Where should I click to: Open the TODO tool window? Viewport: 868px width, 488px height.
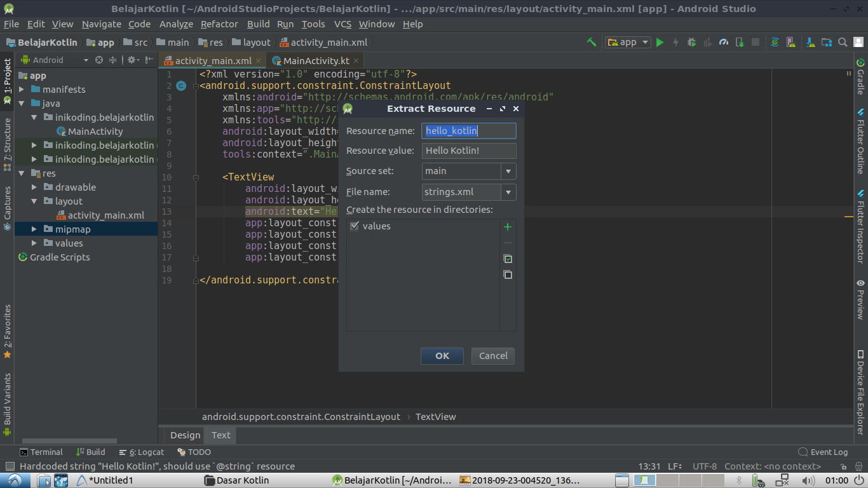[194, 452]
